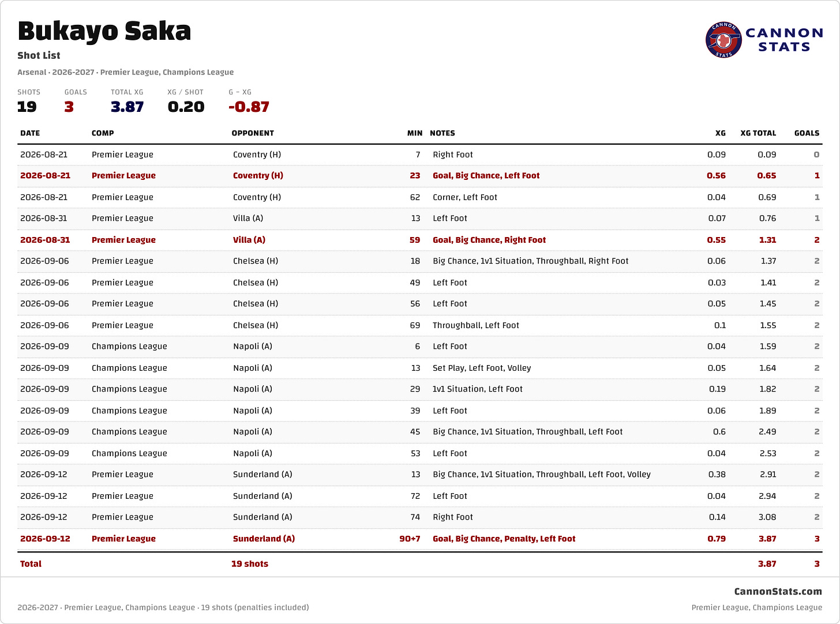Screen dimensions: 840x624
Task: Click the Chelsea Throughball, Left Foot row
Action: tap(420, 325)
